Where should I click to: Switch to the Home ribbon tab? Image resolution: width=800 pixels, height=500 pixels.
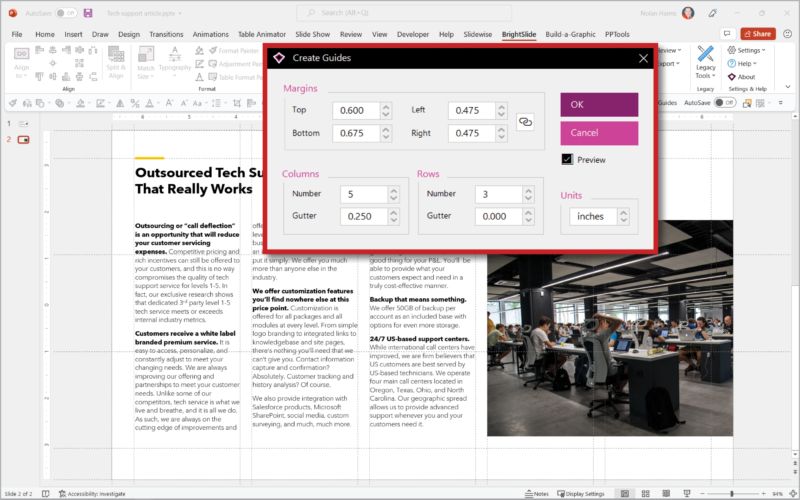click(45, 34)
